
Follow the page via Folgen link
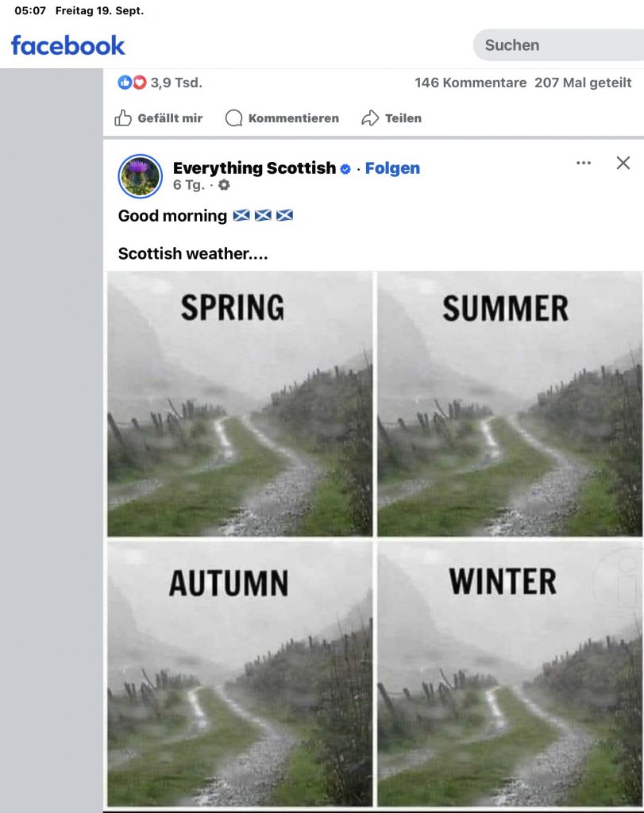click(392, 168)
